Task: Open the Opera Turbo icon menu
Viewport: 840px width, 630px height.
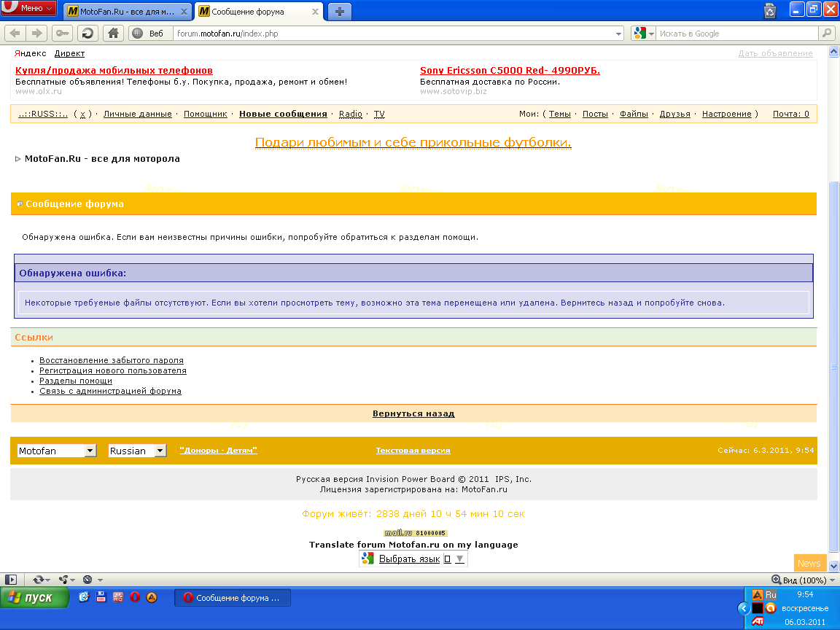Action: point(92,580)
